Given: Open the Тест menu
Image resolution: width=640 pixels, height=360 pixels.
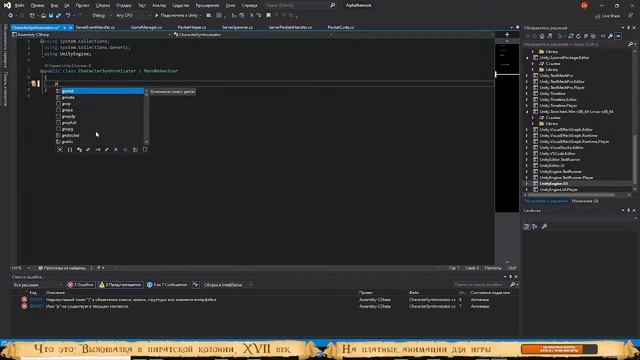Looking at the screenshot, I should pos(141,5).
